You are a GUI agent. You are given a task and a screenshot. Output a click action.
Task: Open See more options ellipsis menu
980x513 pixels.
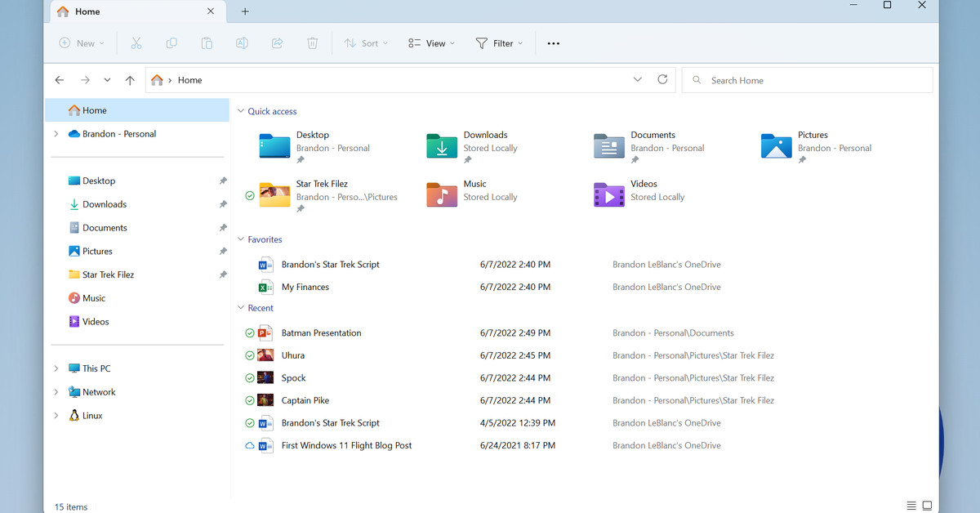554,43
